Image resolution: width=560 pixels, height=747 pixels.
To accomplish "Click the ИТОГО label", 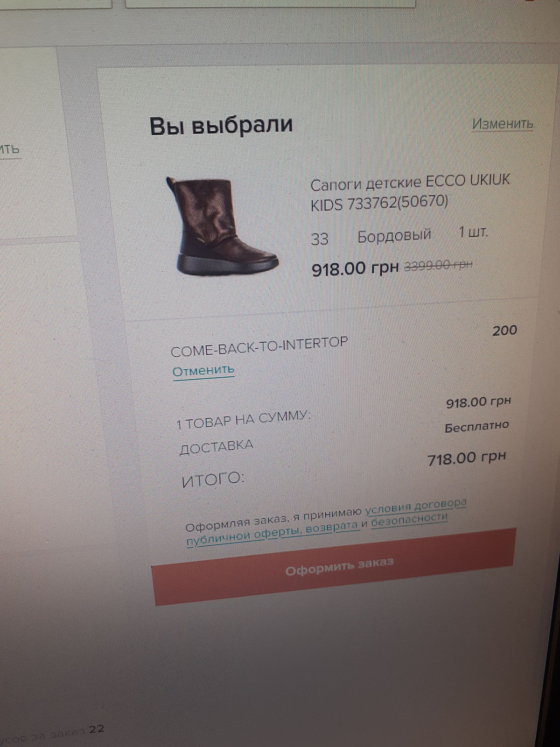I will click(x=213, y=479).
